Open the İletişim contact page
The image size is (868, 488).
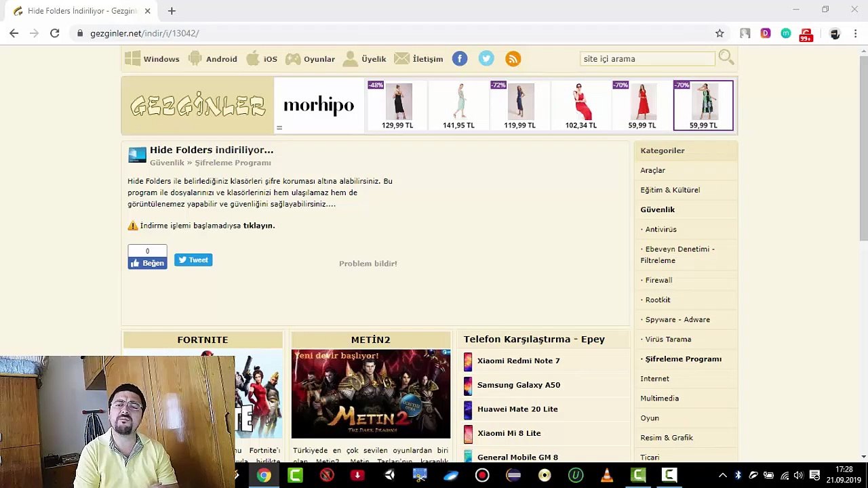418,59
